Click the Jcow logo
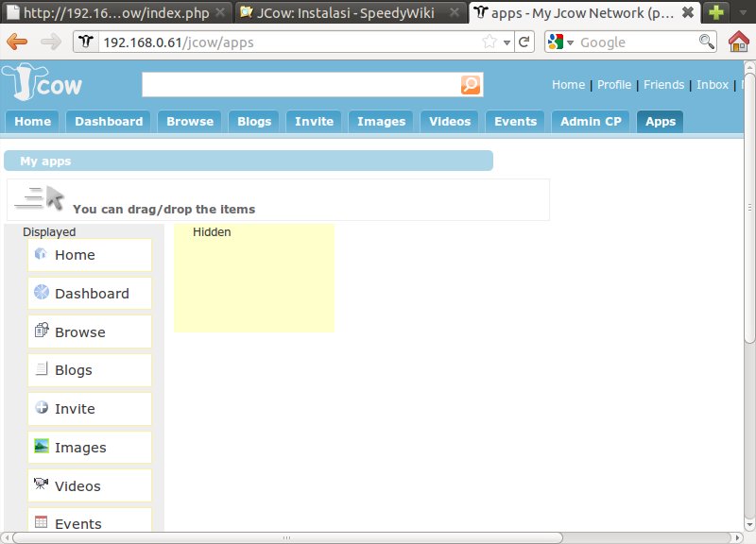This screenshot has width=756, height=544. pyautogui.click(x=42, y=82)
